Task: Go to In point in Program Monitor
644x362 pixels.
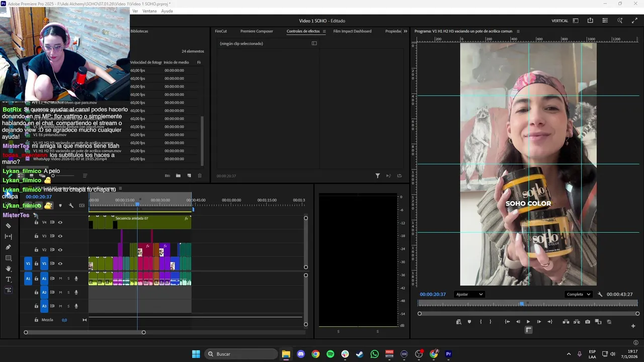Action: click(507, 322)
